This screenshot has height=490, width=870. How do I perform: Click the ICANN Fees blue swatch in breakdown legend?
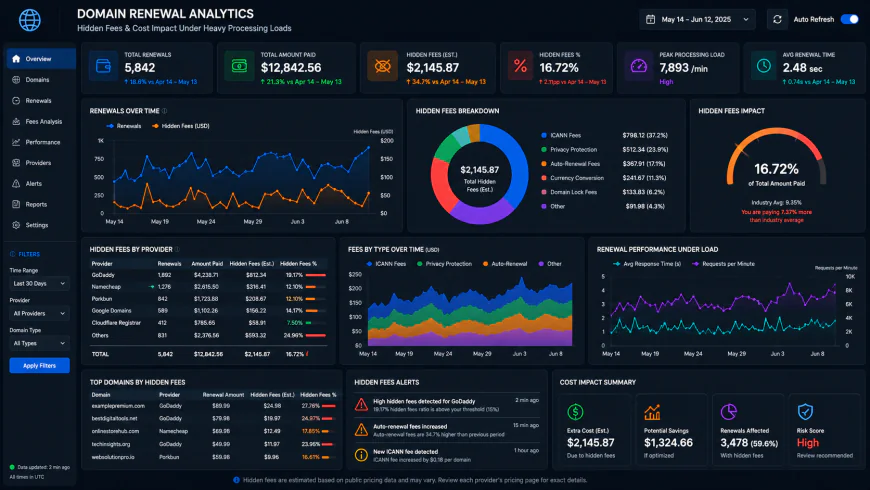(544, 135)
